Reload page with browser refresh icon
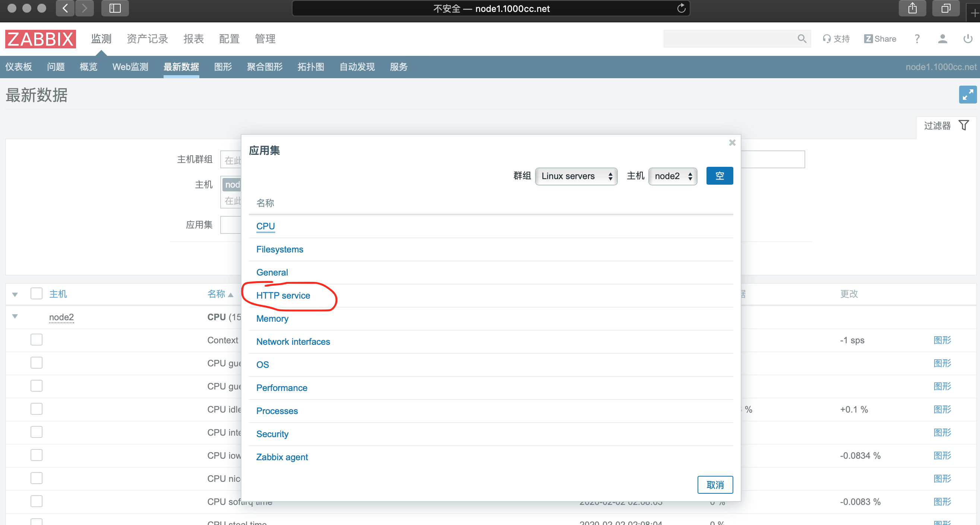 pos(681,8)
